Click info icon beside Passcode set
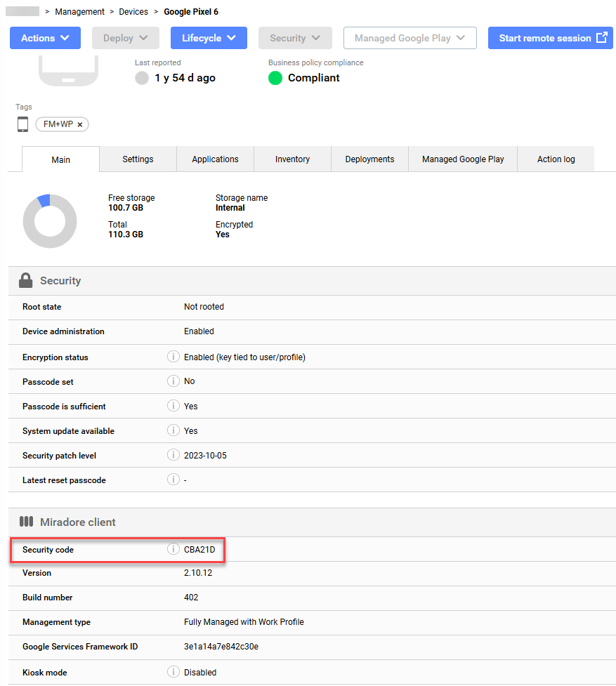616x686 pixels. pos(173,381)
